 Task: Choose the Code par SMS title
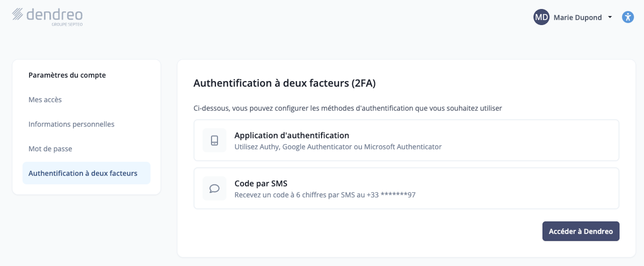click(261, 183)
